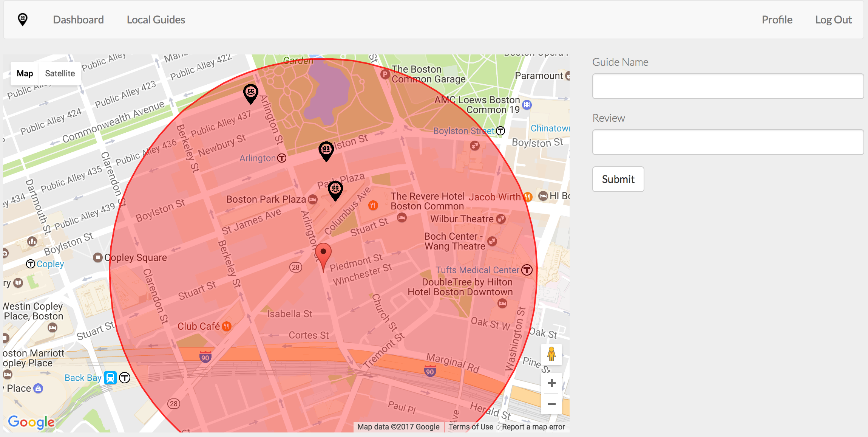
Task: Click the Boston Common Garage parking icon
Action: (385, 74)
